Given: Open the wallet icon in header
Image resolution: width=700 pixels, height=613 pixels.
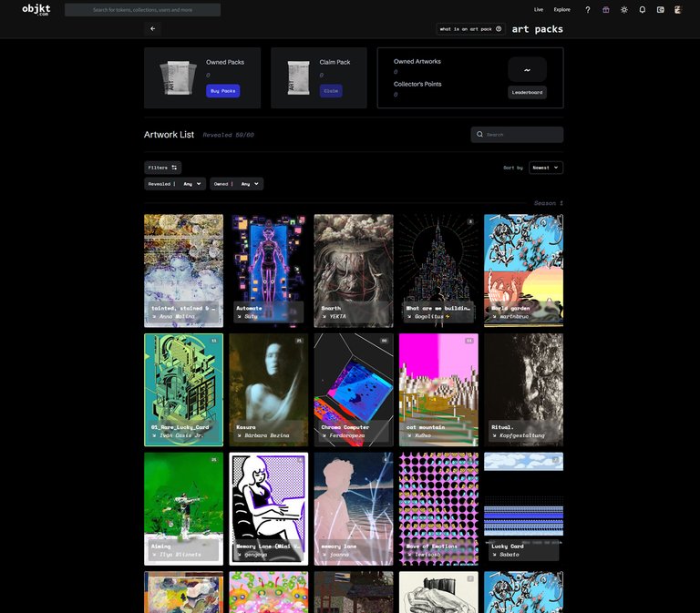Looking at the screenshot, I should [660, 10].
